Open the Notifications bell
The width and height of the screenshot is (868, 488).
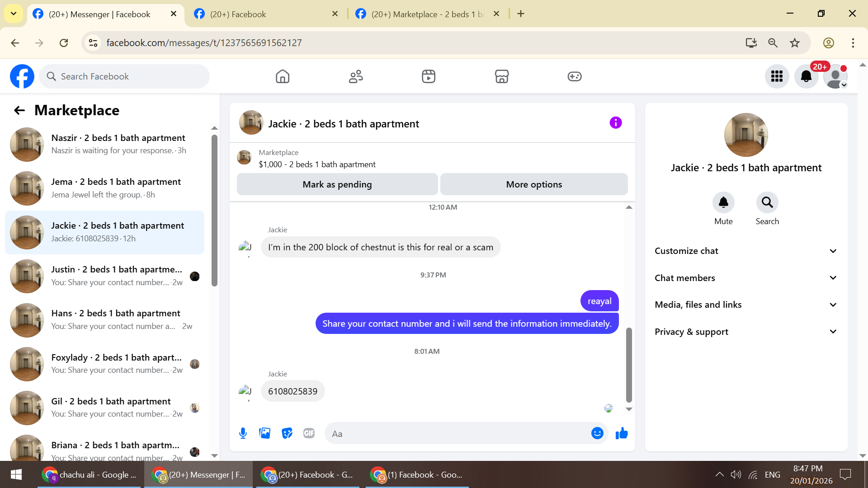806,76
